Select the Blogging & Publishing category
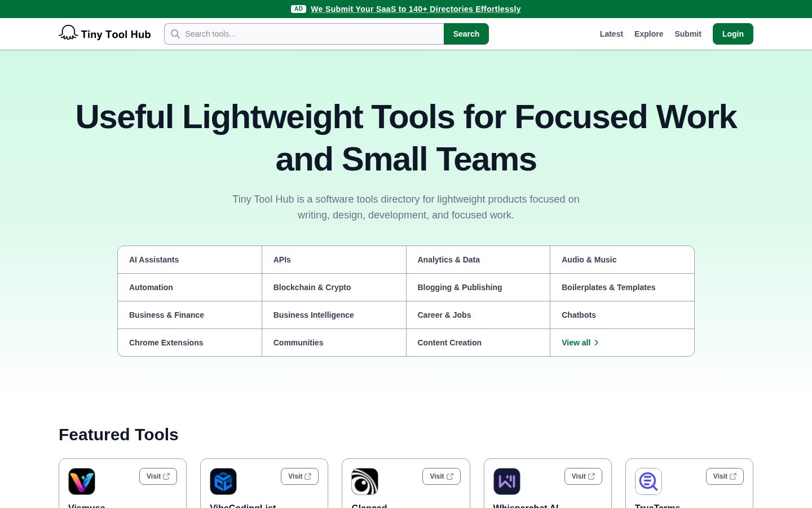The image size is (812, 508). 478,287
